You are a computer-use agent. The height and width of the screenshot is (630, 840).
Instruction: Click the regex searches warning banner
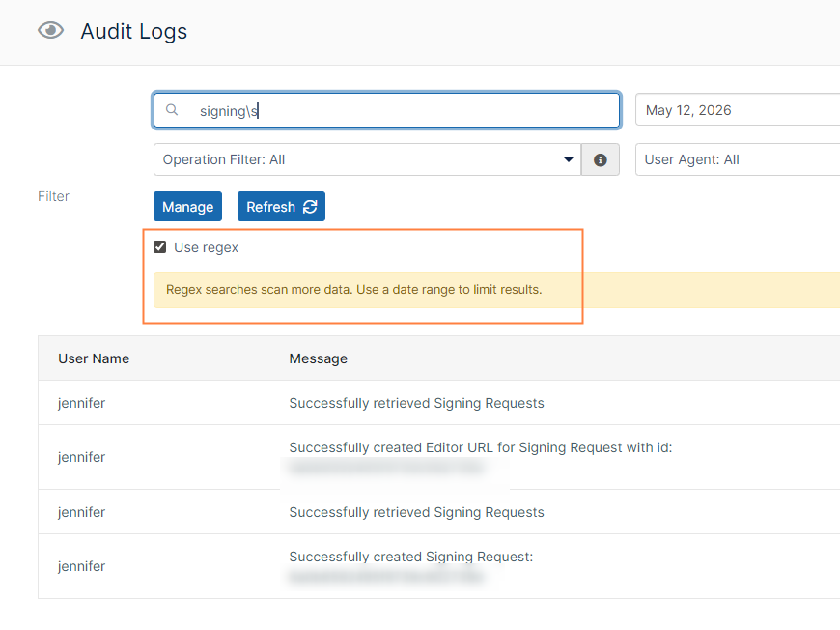tap(496, 290)
